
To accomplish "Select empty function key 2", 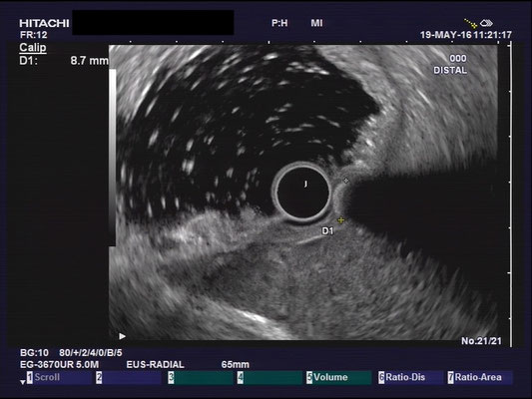I will [129, 377].
